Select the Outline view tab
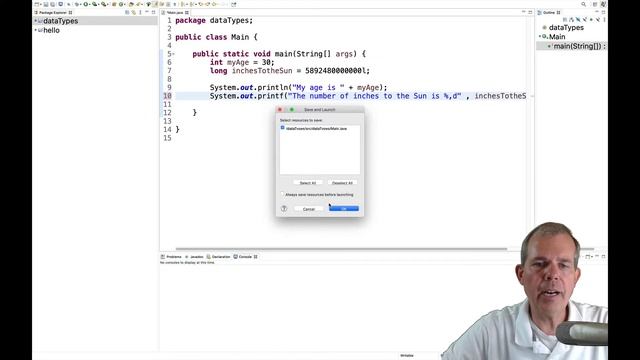 pyautogui.click(x=549, y=13)
